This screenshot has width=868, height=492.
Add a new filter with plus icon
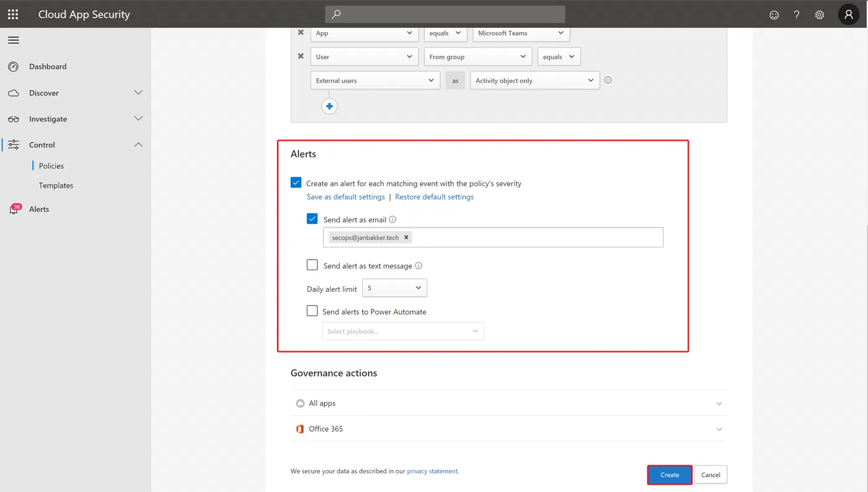click(329, 107)
